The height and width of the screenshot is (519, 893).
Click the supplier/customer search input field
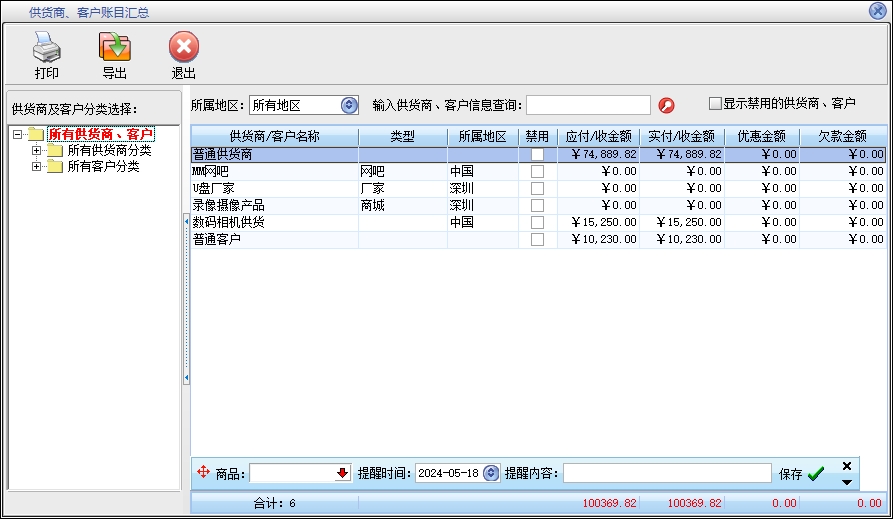click(x=588, y=105)
